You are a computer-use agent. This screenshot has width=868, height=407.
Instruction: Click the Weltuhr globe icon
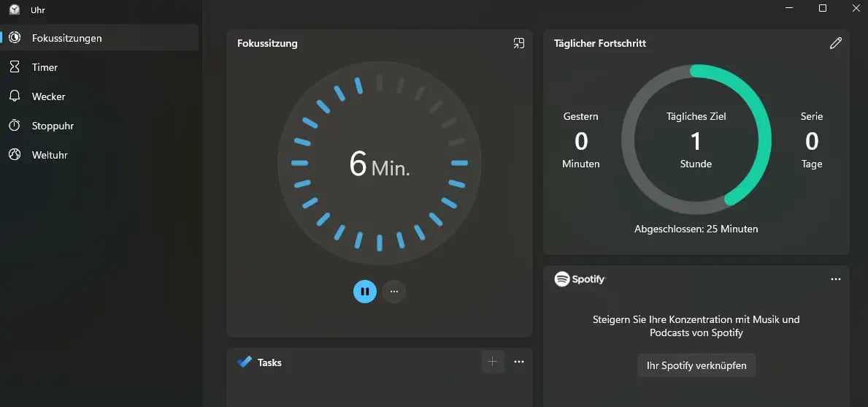pyautogui.click(x=15, y=155)
